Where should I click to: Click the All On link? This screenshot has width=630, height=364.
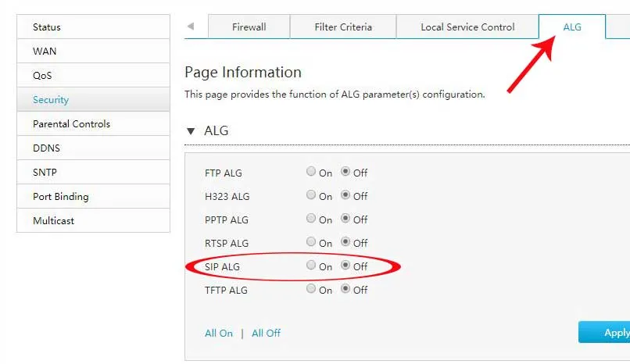pyautogui.click(x=219, y=333)
